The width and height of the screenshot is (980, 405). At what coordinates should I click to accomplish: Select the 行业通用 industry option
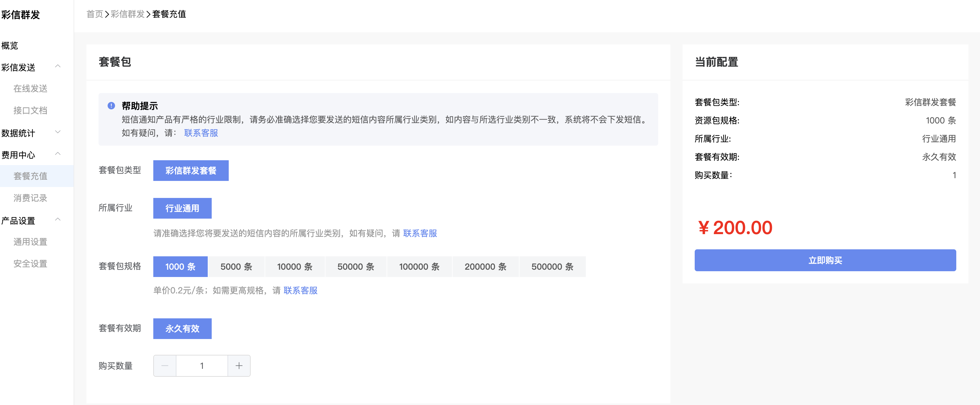182,208
